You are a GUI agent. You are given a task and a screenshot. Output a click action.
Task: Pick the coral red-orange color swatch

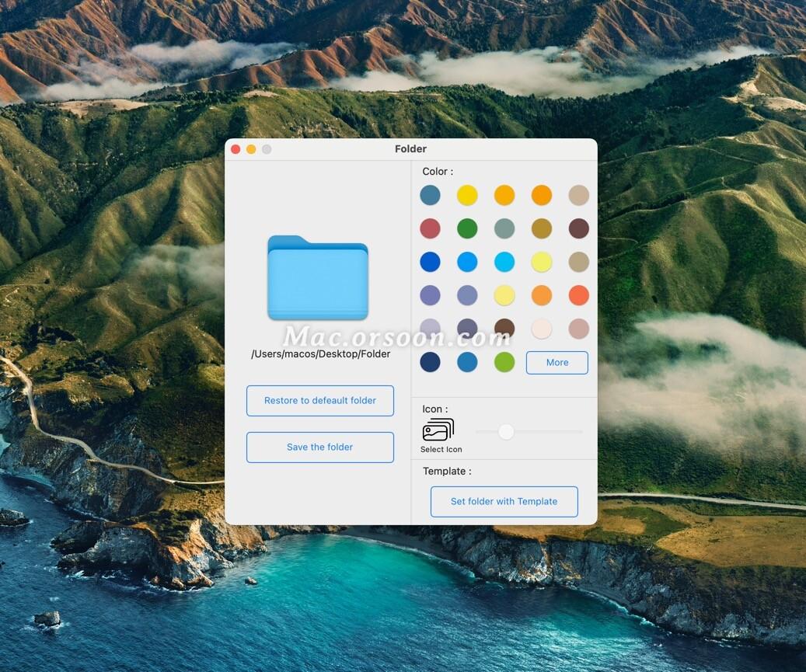pyautogui.click(x=579, y=295)
